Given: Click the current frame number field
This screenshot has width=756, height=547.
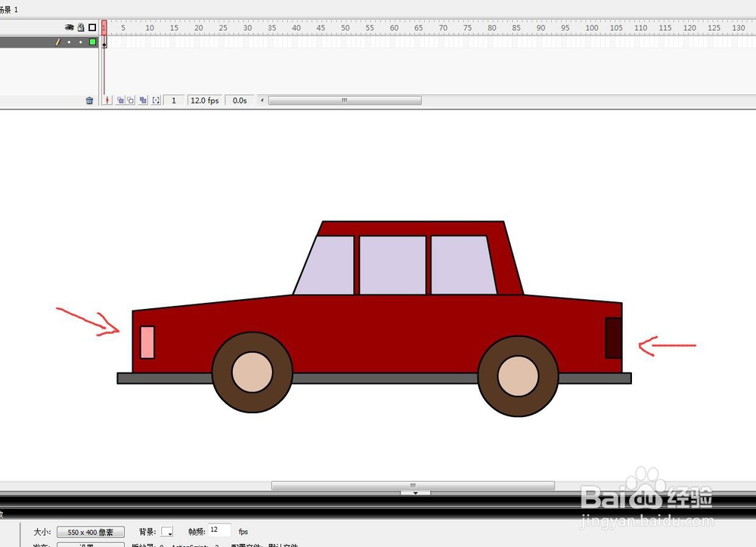Looking at the screenshot, I should click(174, 100).
